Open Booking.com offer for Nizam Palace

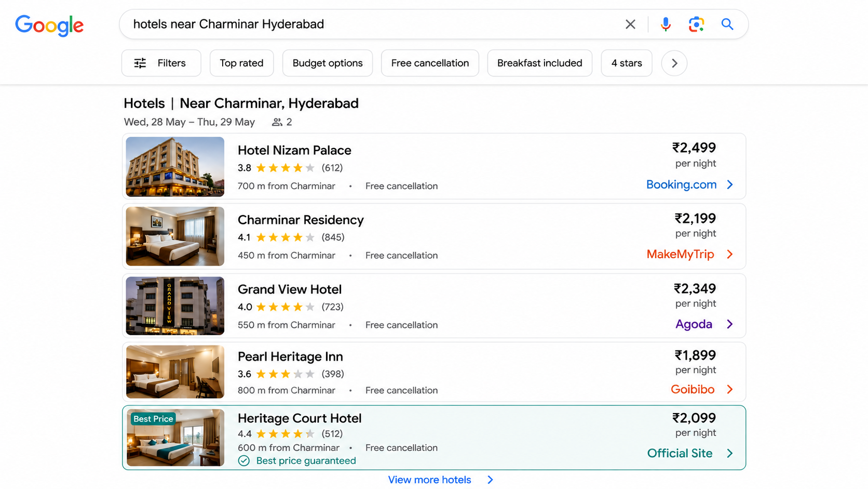(681, 184)
